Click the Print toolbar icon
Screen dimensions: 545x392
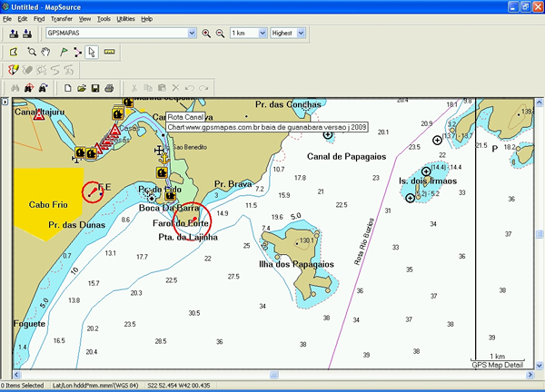click(x=109, y=88)
